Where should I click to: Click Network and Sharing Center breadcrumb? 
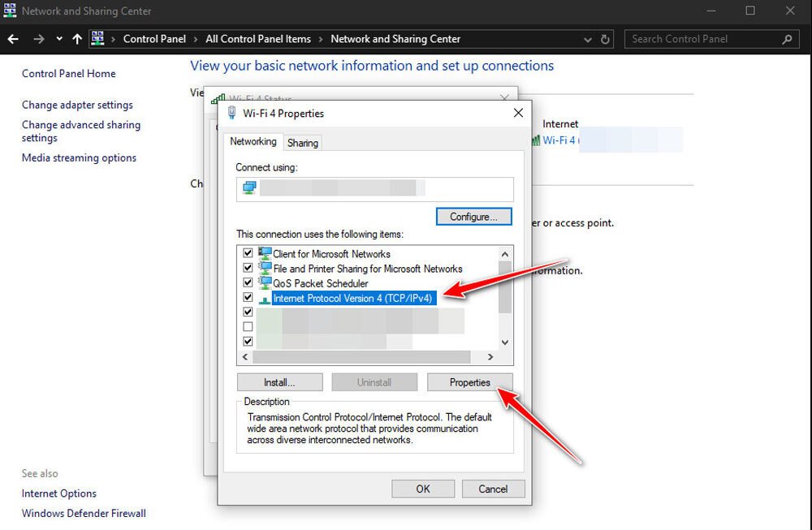point(395,39)
